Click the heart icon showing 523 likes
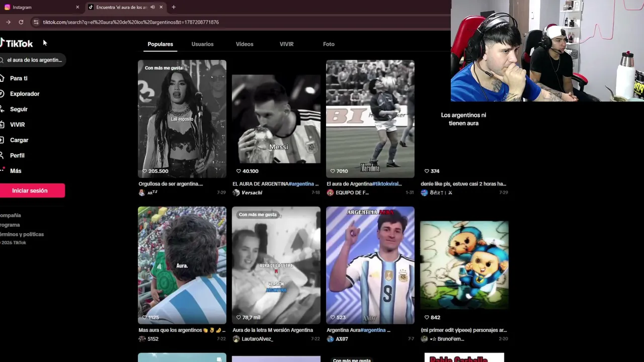Screen dimensions: 644x362 coord(333,317)
